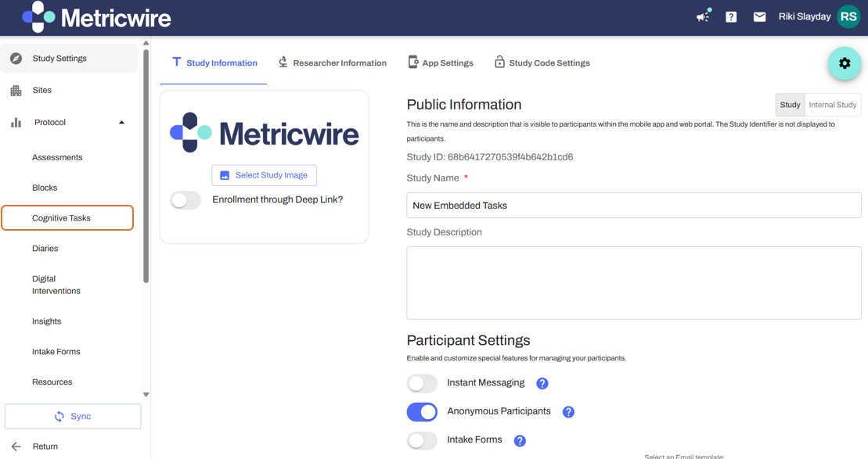This screenshot has width=868, height=459.
Task: Click the Anonymous Participants help icon
Action: pos(568,412)
